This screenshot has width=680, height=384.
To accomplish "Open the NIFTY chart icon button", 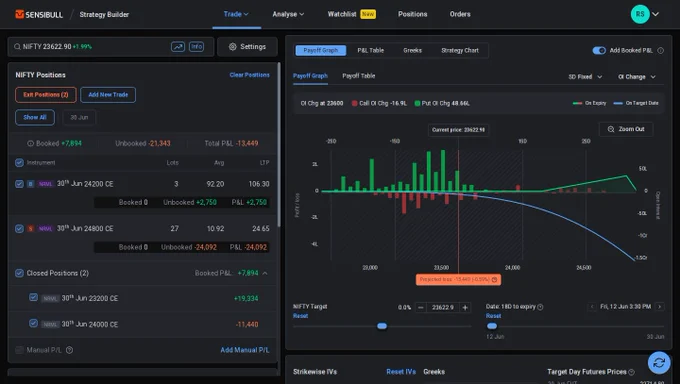I will pos(178,46).
